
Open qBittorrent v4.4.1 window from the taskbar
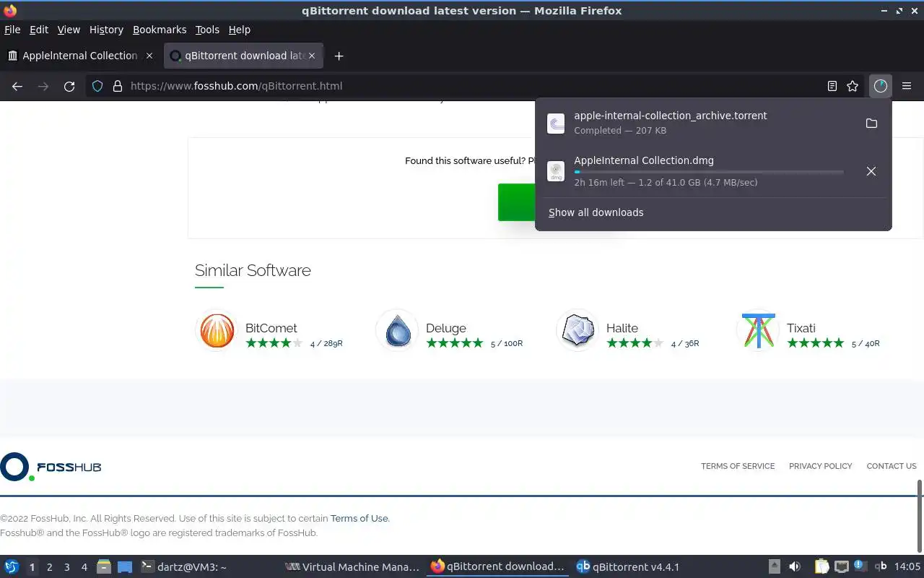628,567
